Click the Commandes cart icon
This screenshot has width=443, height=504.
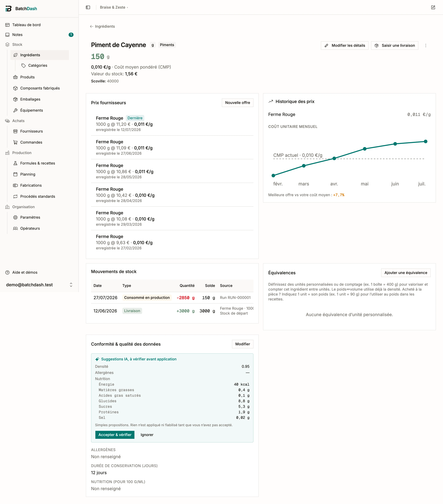pyautogui.click(x=15, y=143)
